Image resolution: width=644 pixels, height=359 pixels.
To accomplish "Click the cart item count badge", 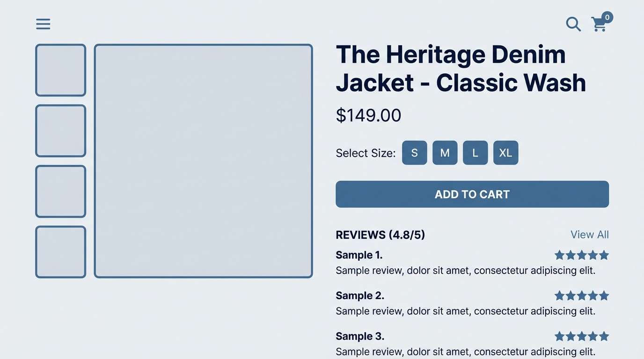I will (x=607, y=17).
